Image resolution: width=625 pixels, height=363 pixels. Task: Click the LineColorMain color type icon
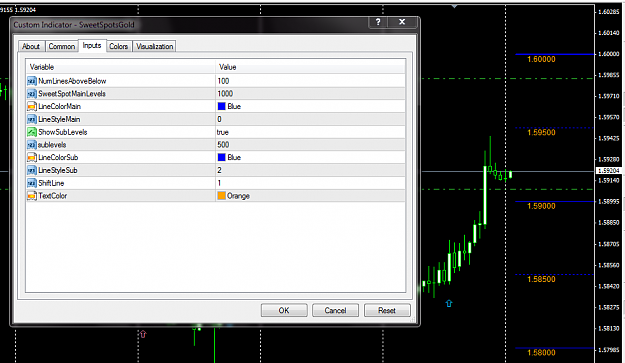click(x=32, y=107)
